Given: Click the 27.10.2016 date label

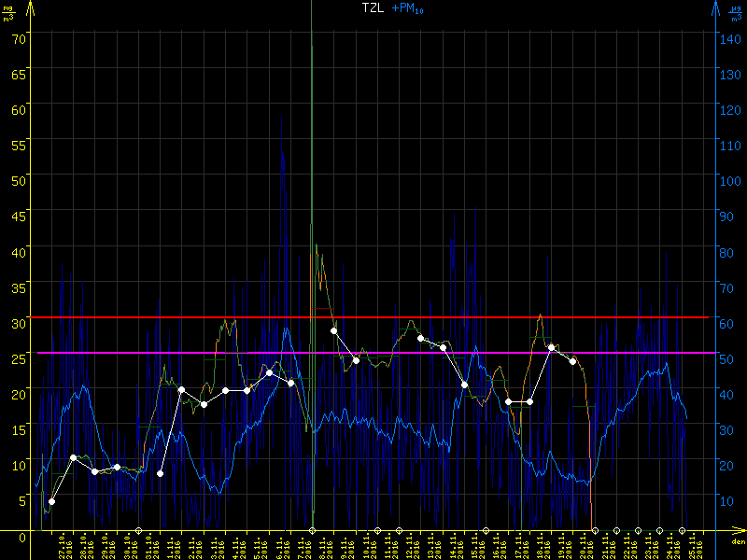Looking at the screenshot, I should 63,546.
